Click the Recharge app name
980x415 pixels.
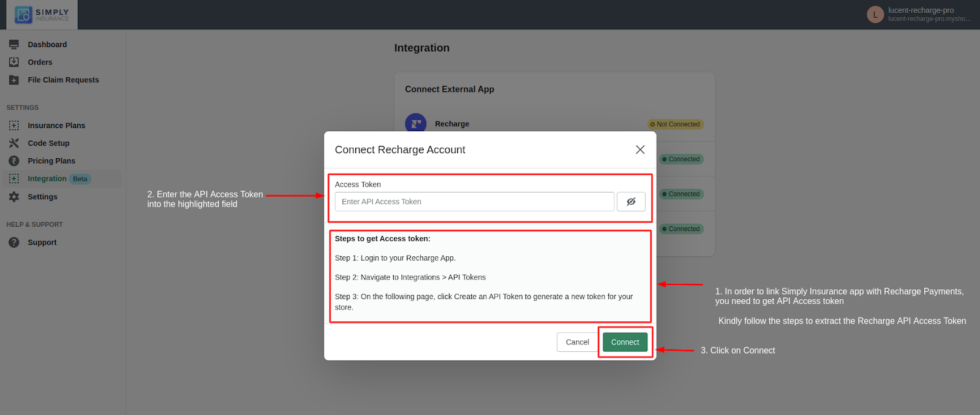[452, 124]
